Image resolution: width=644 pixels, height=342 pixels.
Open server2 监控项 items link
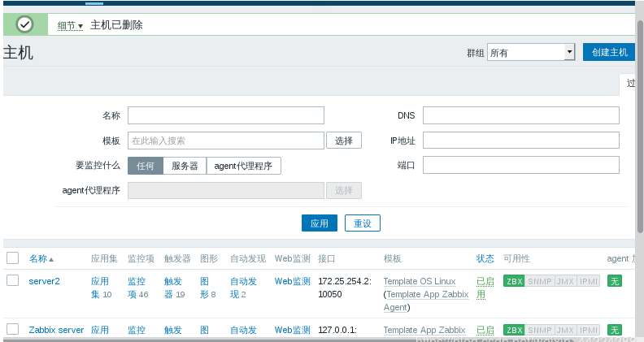pos(137,288)
